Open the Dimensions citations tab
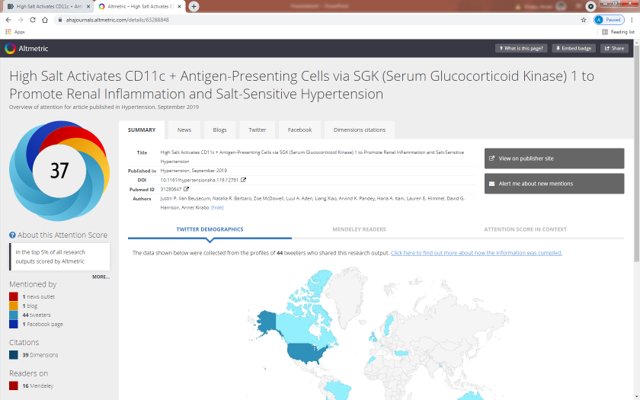This screenshot has width=640, height=400. coord(359,130)
